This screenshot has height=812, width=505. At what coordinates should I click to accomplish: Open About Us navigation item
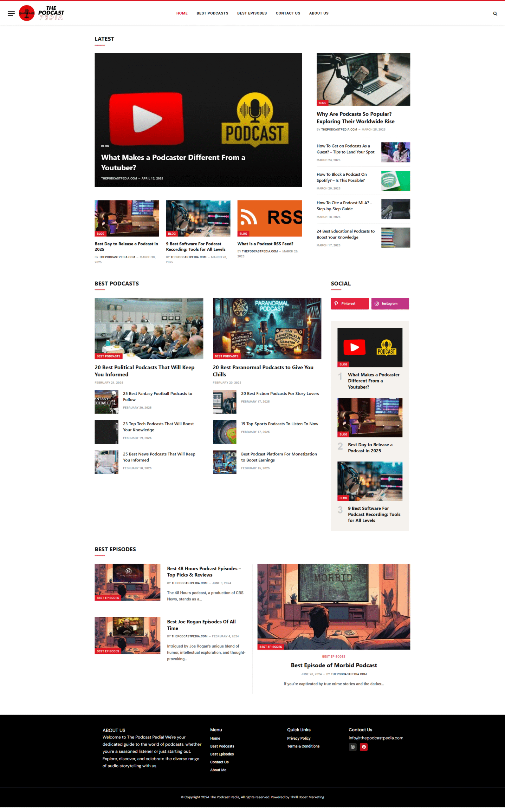[318, 13]
